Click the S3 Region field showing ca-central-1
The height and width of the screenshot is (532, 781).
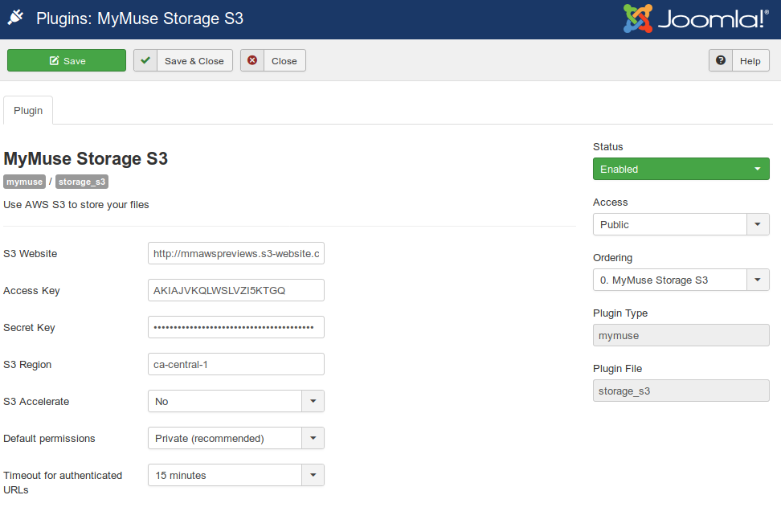click(x=235, y=364)
